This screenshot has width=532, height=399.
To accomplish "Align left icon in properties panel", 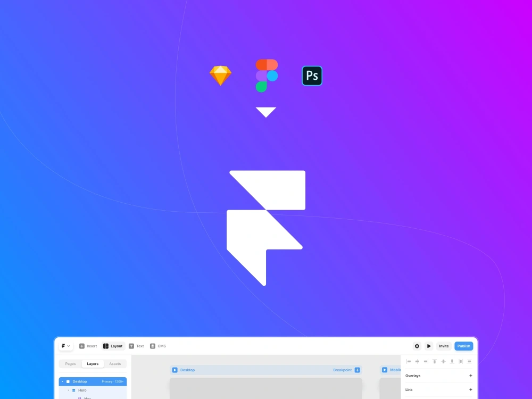I will click(x=409, y=361).
